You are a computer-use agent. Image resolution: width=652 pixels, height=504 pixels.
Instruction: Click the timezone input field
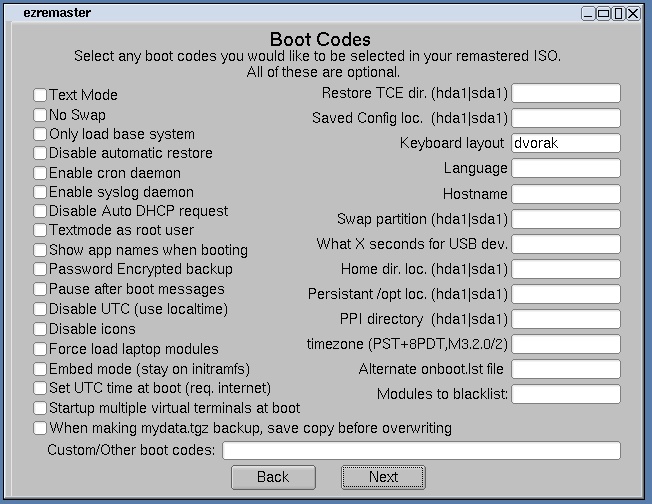tap(565, 344)
